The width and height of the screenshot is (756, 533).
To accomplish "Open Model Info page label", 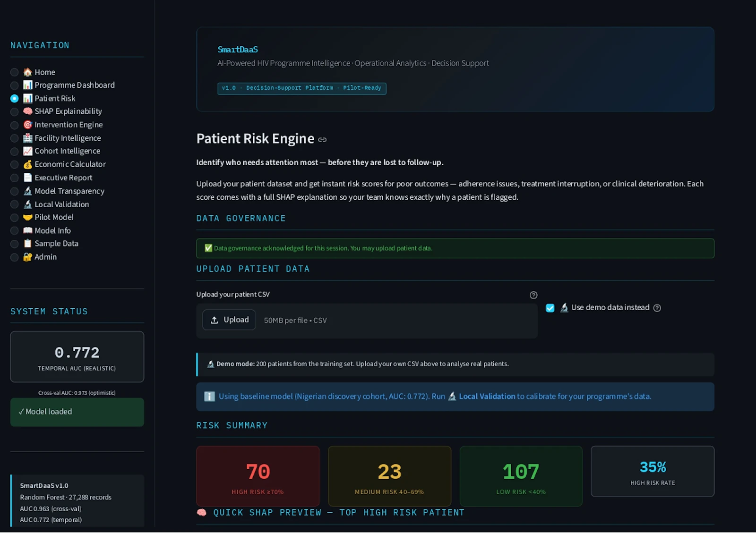I will (x=53, y=230).
